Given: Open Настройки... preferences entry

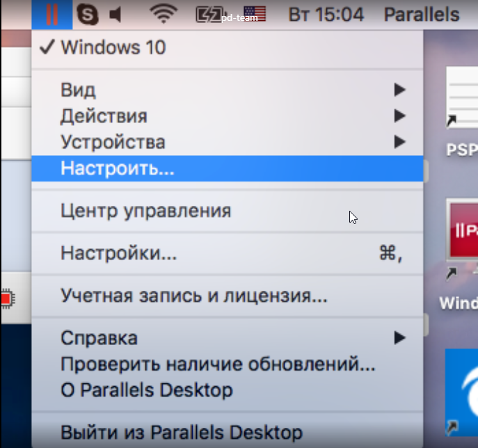Looking at the screenshot, I should pos(118,253).
